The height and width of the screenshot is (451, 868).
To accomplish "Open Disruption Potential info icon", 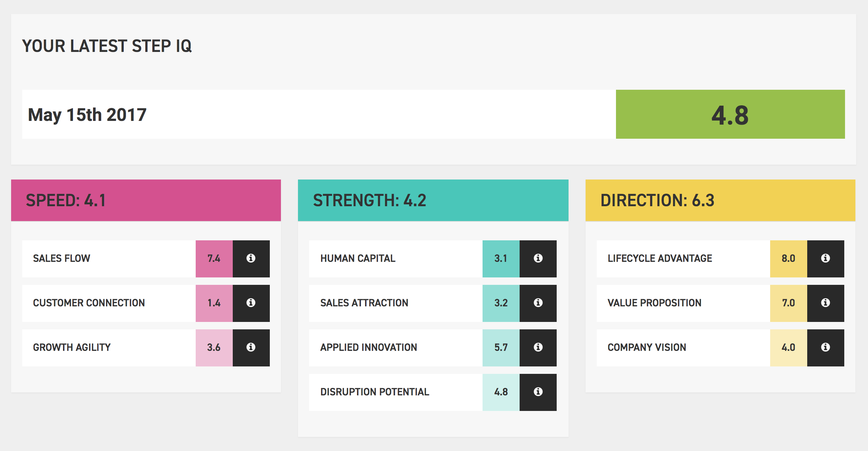I will 538,392.
